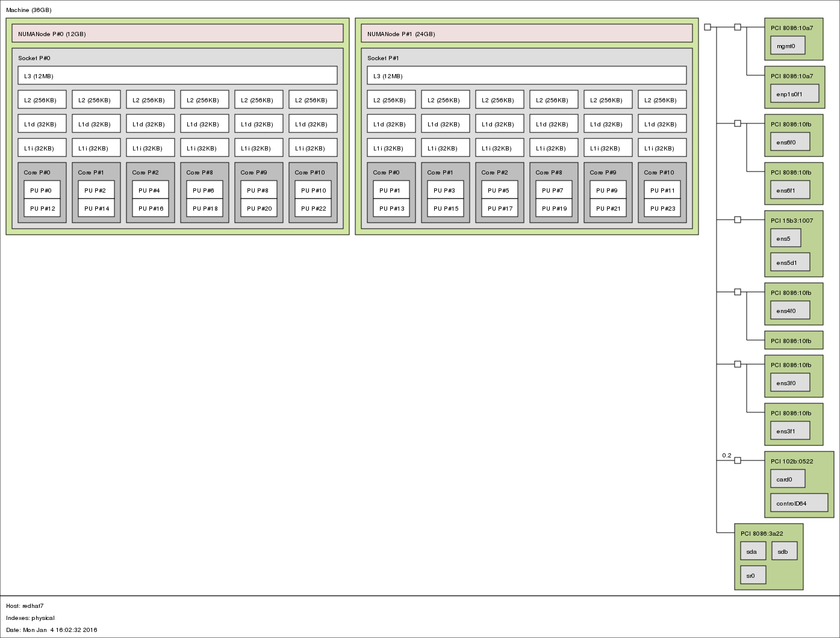The height and width of the screenshot is (638, 840).
Task: Click the PU P#12 processing unit
Action: 42,208
